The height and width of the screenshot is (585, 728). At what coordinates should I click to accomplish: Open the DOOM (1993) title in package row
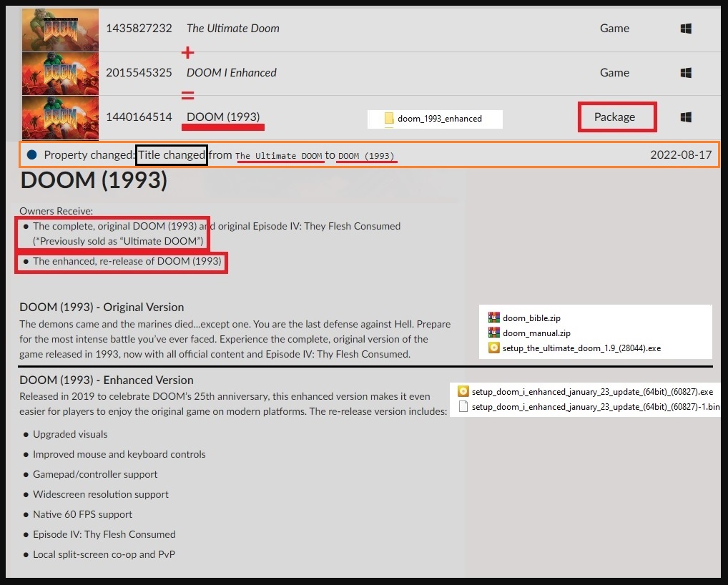(223, 117)
